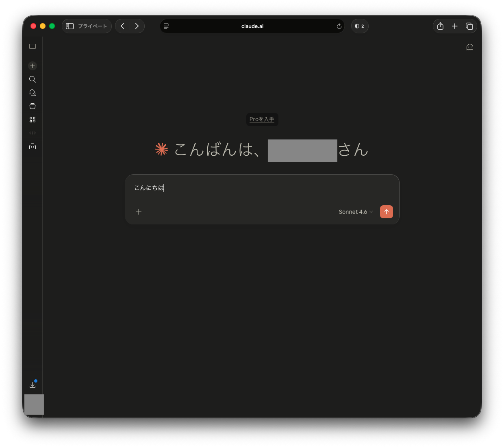Click the Proを入手 upgrade link
Screen dimensions: 504x448
[262, 119]
